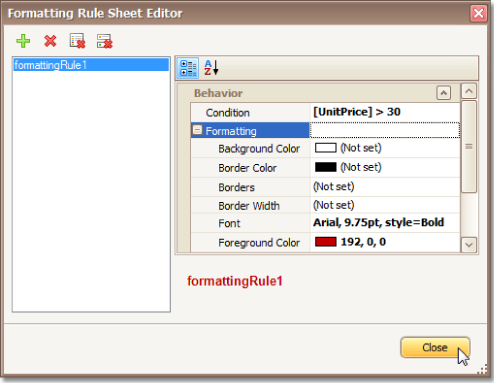Select the Font property label

(x=229, y=223)
